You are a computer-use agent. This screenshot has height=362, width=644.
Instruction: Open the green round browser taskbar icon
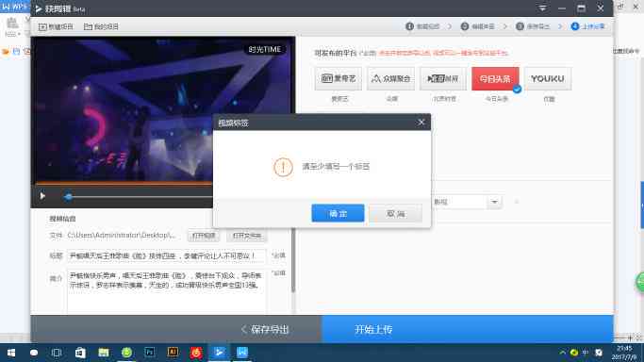pyautogui.click(x=126, y=353)
